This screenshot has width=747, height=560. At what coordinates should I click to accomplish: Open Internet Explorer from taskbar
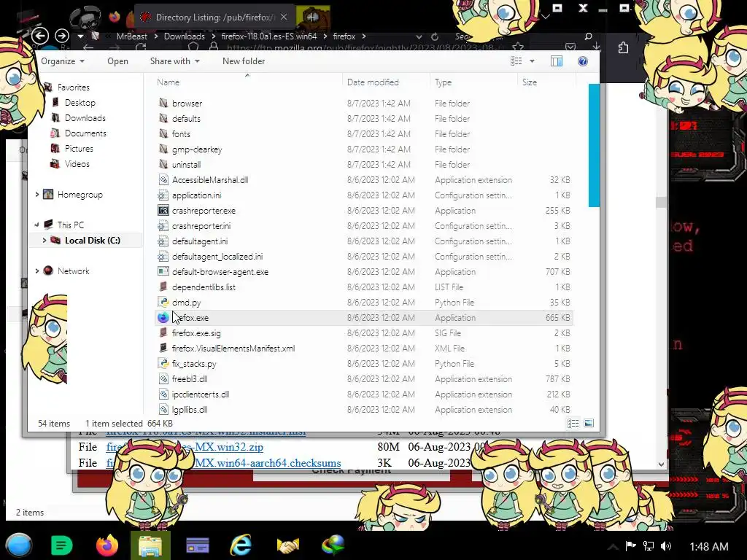241,545
